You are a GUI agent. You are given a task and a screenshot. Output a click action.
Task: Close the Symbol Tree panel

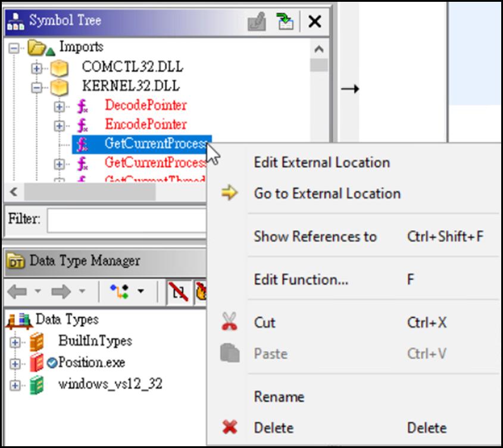point(314,22)
